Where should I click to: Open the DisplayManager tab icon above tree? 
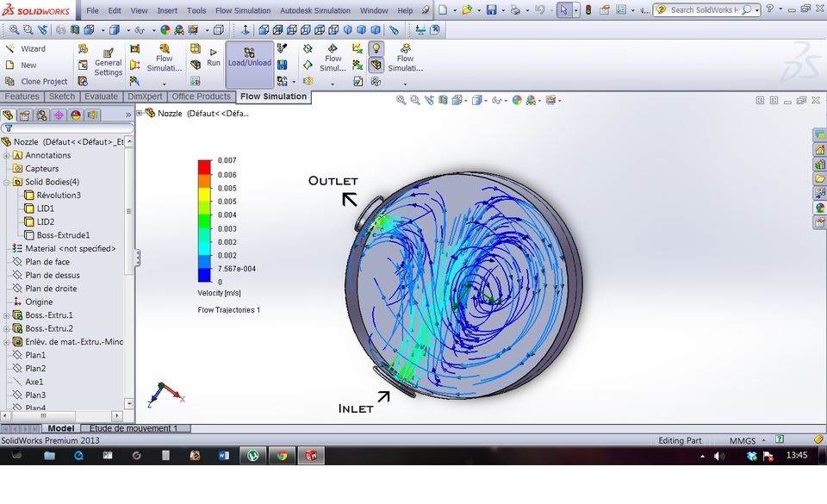[75, 115]
